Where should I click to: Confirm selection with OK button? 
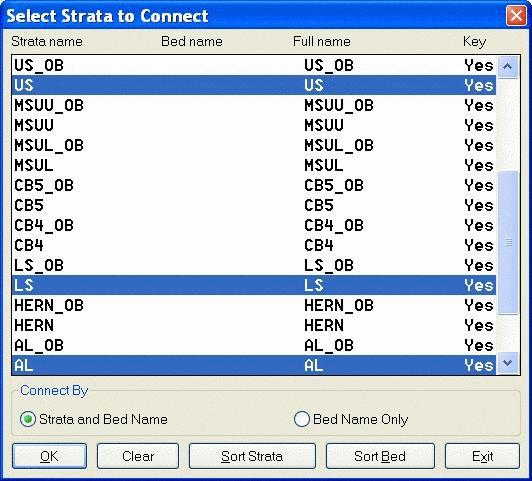(x=50, y=456)
